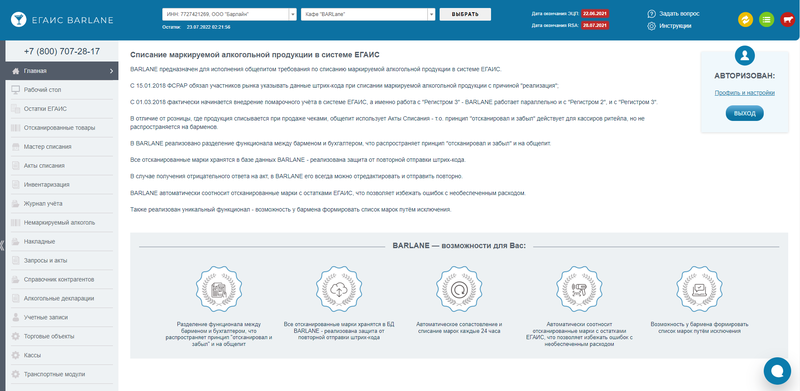Click the cloud upload badge icon
The image size is (800, 391).
tap(339, 289)
